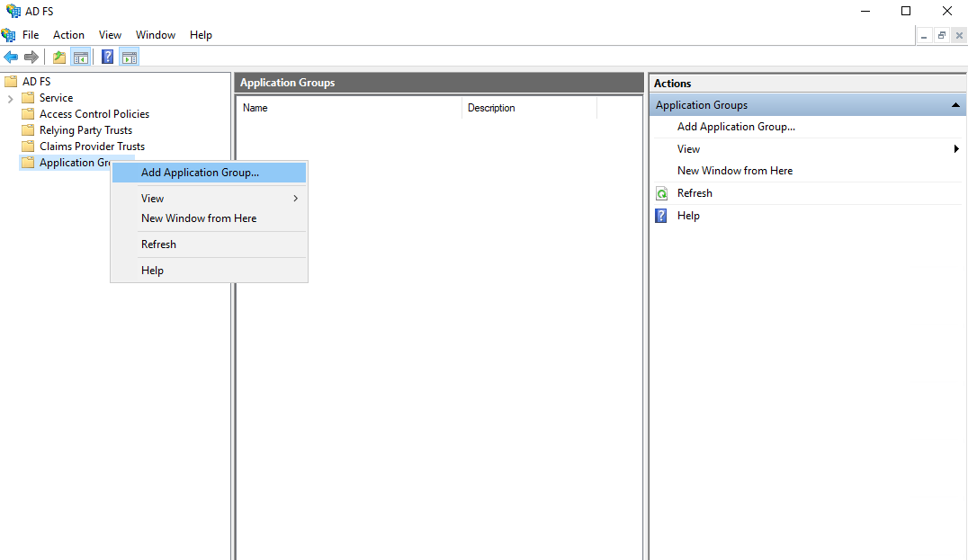Open the Window menu
The width and height of the screenshot is (968, 560).
pos(156,35)
